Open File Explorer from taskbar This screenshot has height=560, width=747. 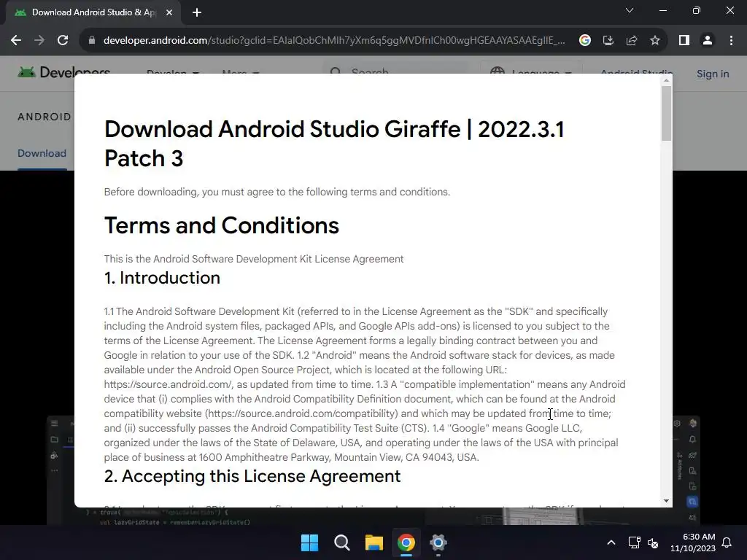pos(374,542)
